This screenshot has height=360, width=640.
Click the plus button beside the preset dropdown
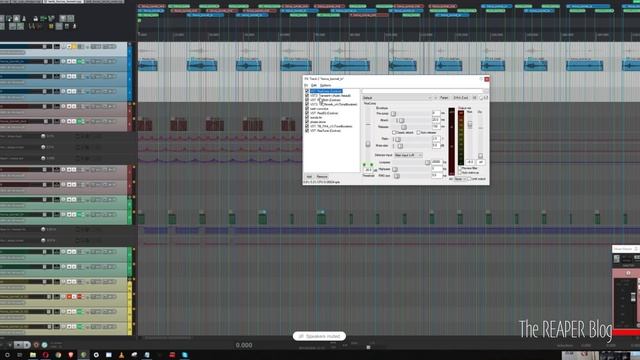[x=436, y=98]
